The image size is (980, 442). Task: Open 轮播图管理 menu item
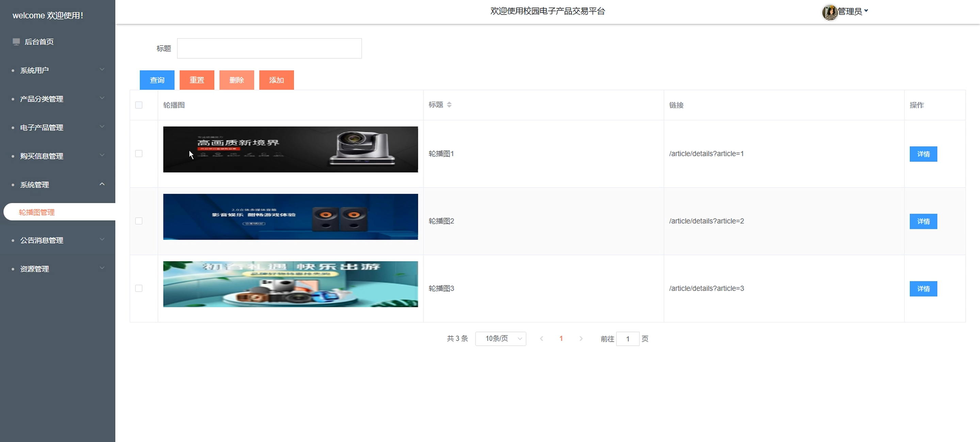(x=37, y=212)
